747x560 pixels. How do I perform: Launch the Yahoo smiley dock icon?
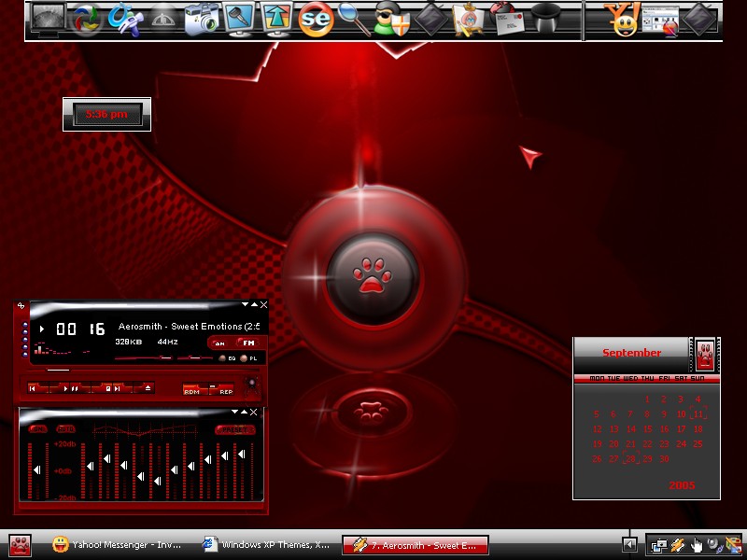point(622,20)
